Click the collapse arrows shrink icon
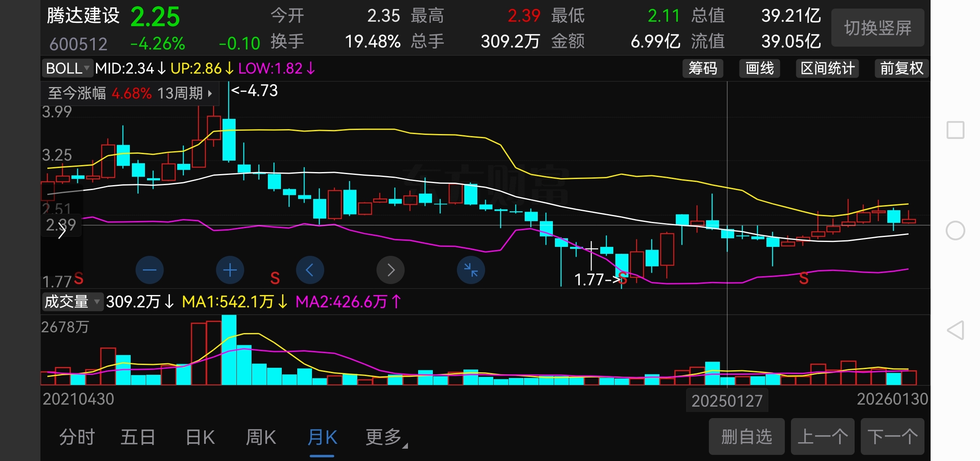This screenshot has width=980, height=461. (471, 270)
